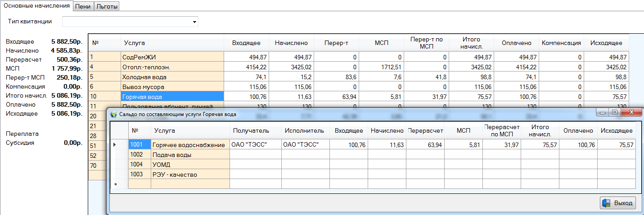Image resolution: width=644 pixels, height=215 pixels.
Task: Close the Сальдо по составляющим dialog
Action: [x=631, y=112]
